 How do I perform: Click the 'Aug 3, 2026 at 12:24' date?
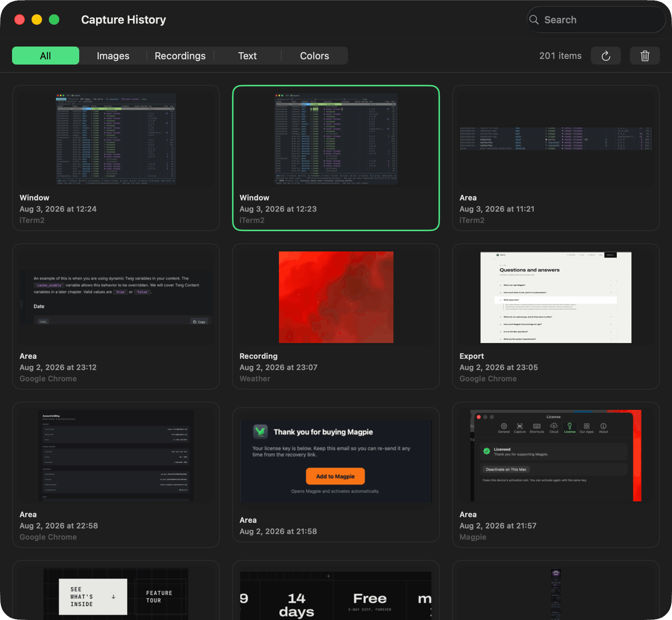click(x=58, y=209)
